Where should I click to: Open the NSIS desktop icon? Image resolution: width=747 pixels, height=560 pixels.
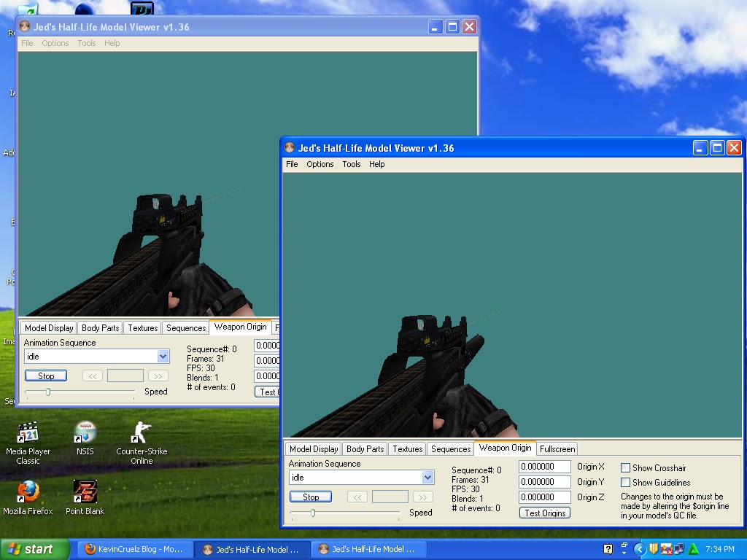click(85, 438)
